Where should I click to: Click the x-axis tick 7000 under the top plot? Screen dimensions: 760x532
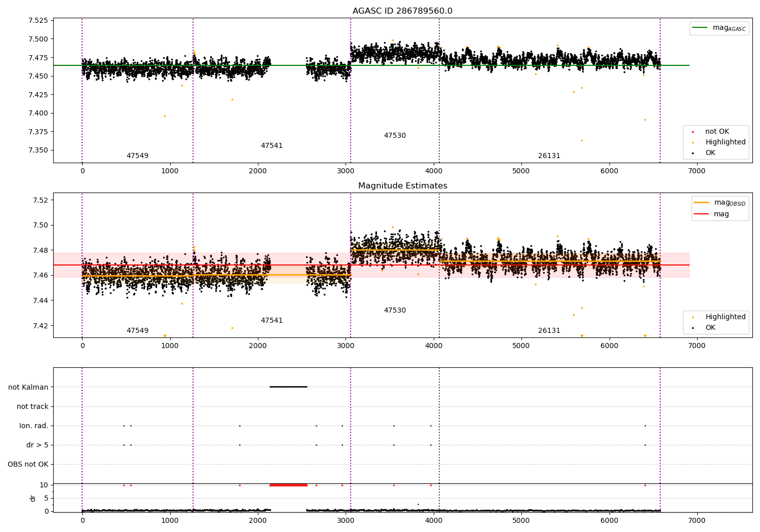click(697, 171)
